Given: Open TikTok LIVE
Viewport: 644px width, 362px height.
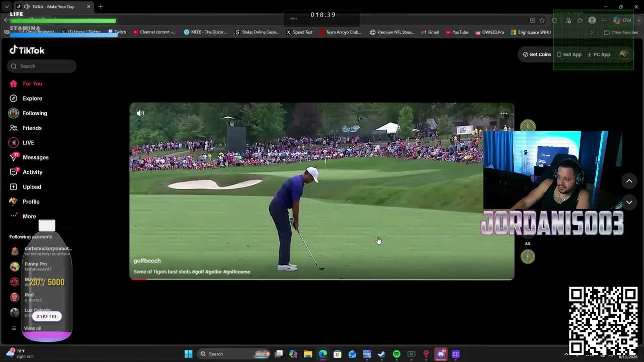Looking at the screenshot, I should (22, 143).
